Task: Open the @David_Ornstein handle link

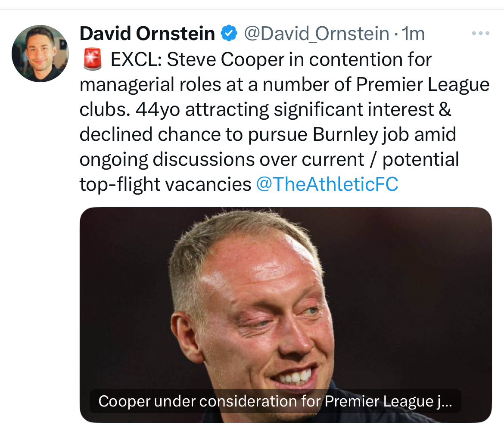Action: pos(317,34)
